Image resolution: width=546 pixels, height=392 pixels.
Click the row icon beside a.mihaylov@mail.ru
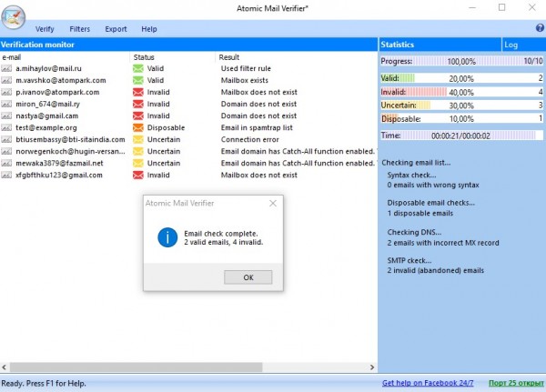(6, 68)
